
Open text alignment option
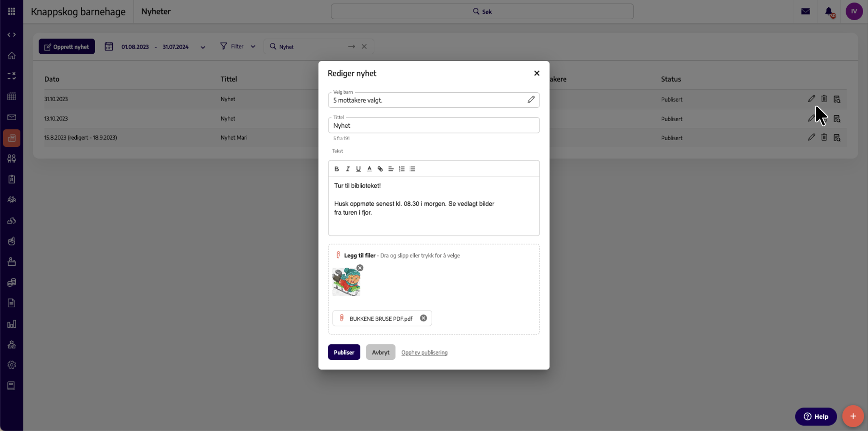coord(391,169)
